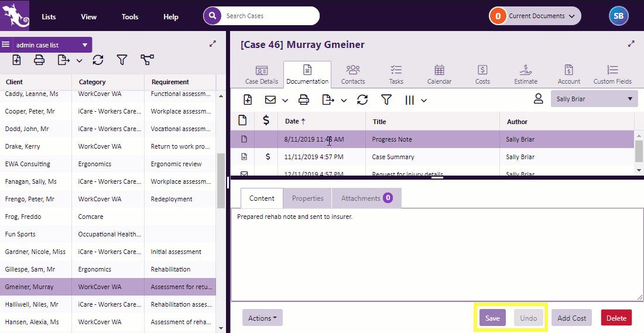Open the Sally Briar user dropdown
Viewport: 644px width, 333px height.
(x=594, y=99)
